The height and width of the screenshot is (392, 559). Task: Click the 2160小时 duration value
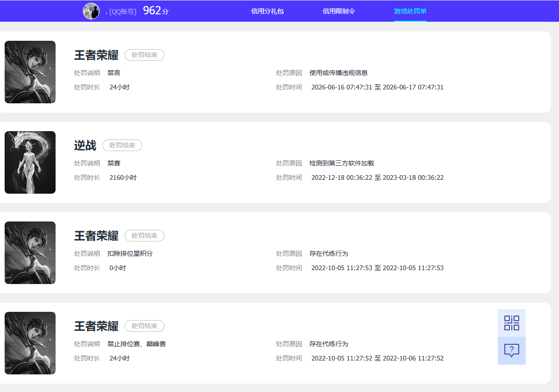click(x=123, y=177)
